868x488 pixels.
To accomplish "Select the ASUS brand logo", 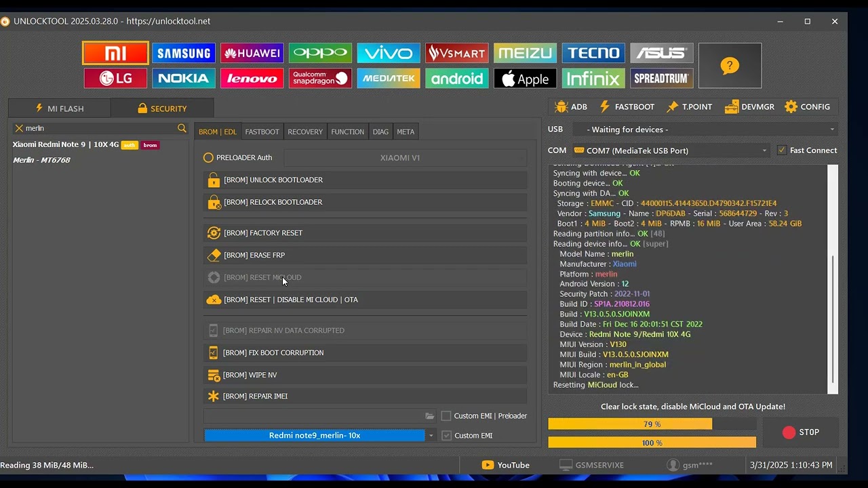I will point(662,54).
